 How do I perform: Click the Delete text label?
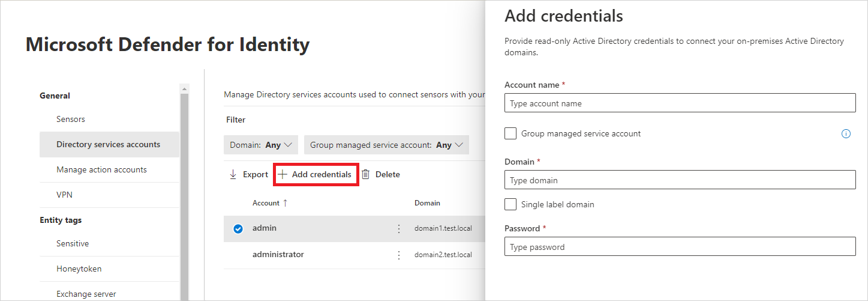click(x=388, y=174)
